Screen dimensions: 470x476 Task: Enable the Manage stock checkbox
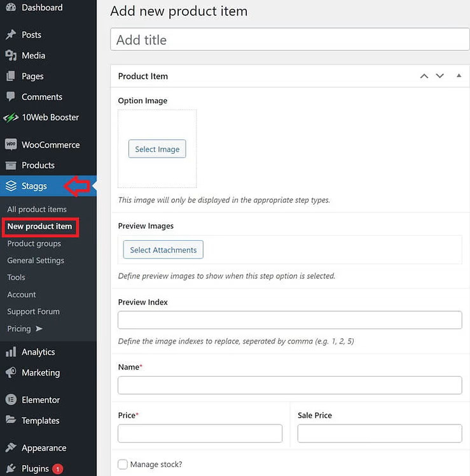(x=123, y=464)
